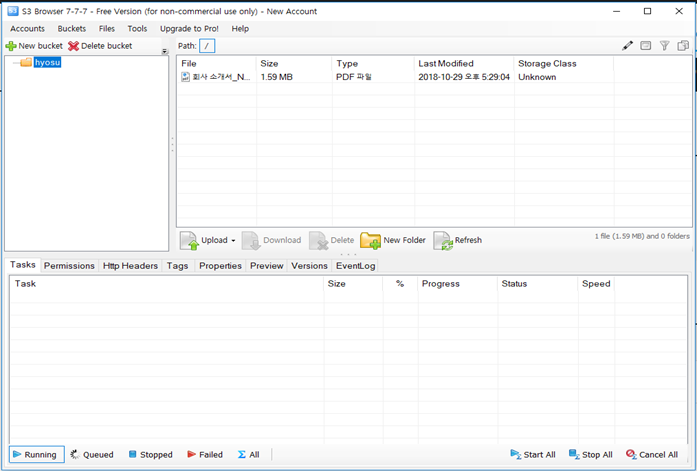
Task: Open the Upload dropdown menu
Action: point(233,240)
